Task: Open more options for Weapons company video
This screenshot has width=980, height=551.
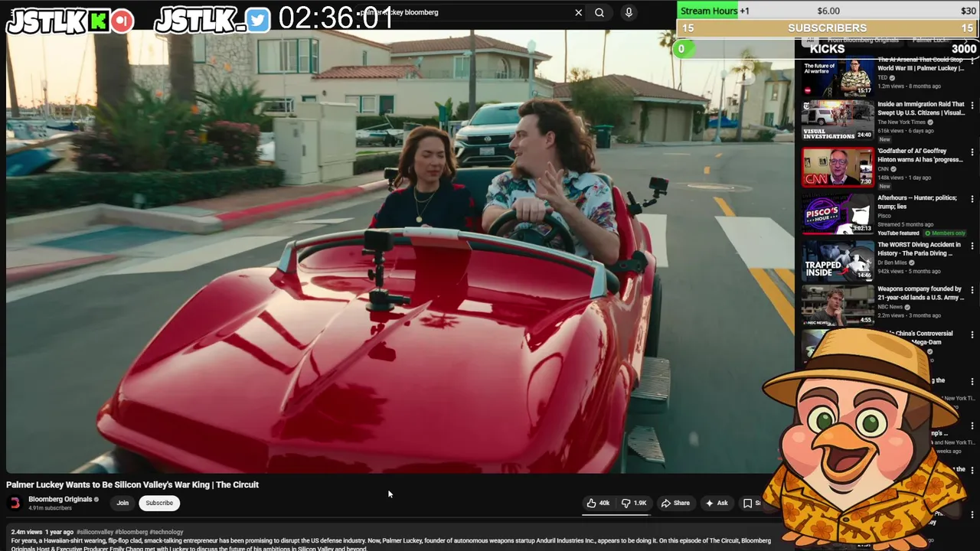Action: [x=972, y=291]
